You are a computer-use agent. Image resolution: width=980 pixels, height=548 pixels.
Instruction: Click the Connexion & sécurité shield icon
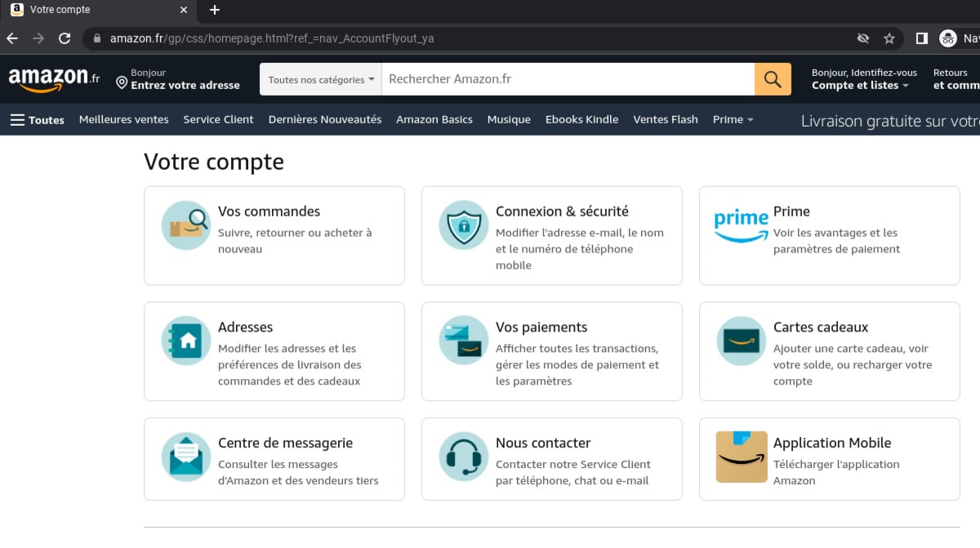click(464, 225)
